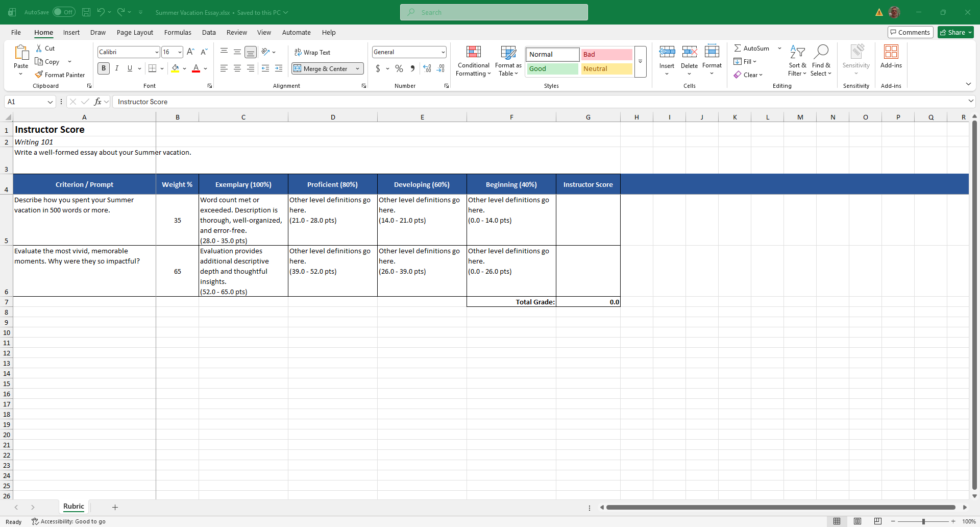Click in the formula bar text field
The width and height of the screenshot is (980, 527).
click(x=539, y=102)
